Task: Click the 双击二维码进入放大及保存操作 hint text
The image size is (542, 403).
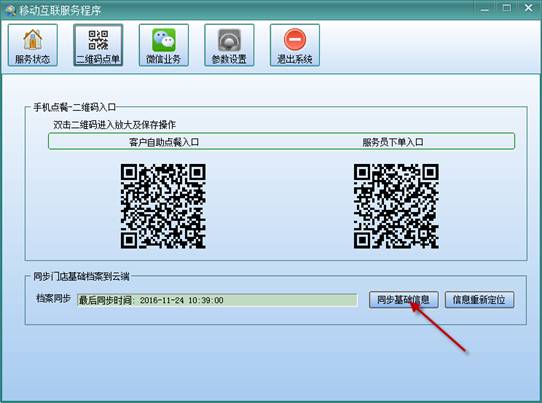Action: tap(114, 124)
